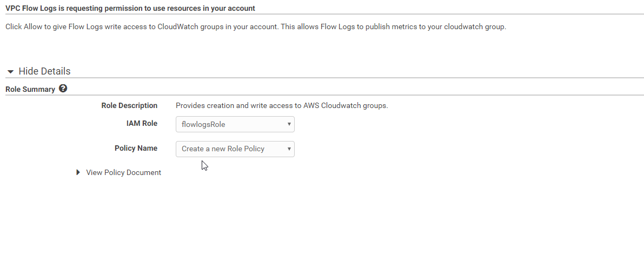Click the Hide Details heading text

44,71
